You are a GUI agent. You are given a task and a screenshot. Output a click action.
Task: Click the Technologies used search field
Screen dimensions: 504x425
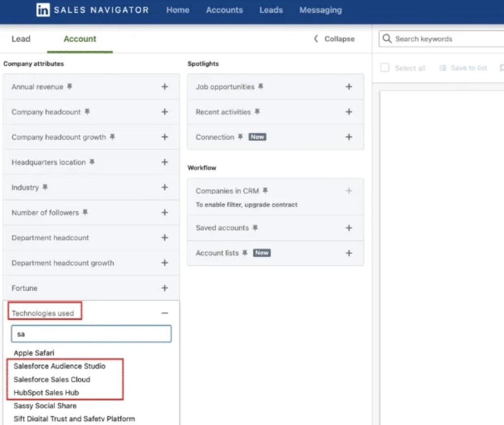pyautogui.click(x=91, y=334)
